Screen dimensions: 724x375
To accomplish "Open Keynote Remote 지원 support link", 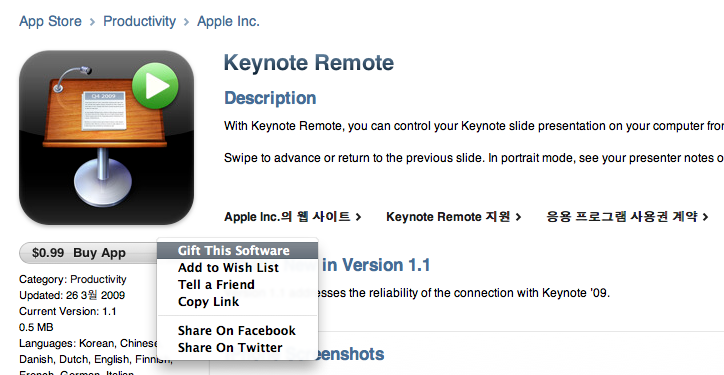I will [x=448, y=217].
